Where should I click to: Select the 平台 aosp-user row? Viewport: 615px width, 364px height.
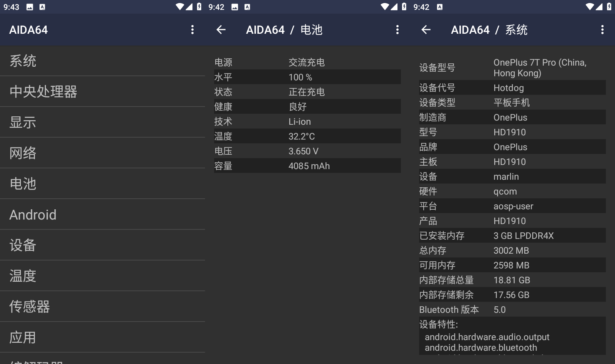pos(512,206)
